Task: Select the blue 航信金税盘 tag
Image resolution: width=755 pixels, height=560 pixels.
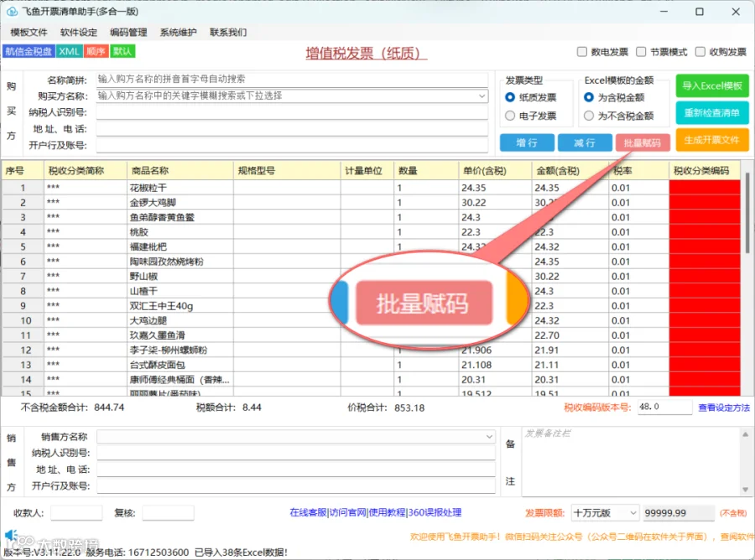Action: pyautogui.click(x=29, y=51)
